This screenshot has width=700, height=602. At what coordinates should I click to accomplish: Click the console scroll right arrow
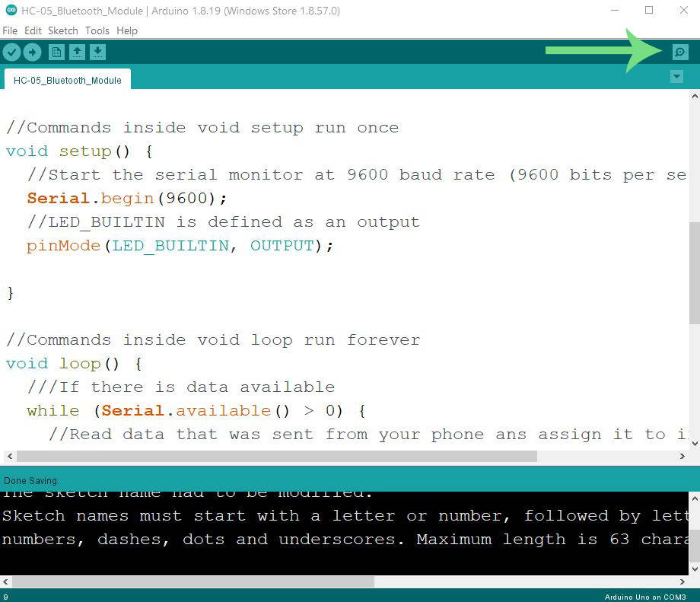click(x=682, y=581)
